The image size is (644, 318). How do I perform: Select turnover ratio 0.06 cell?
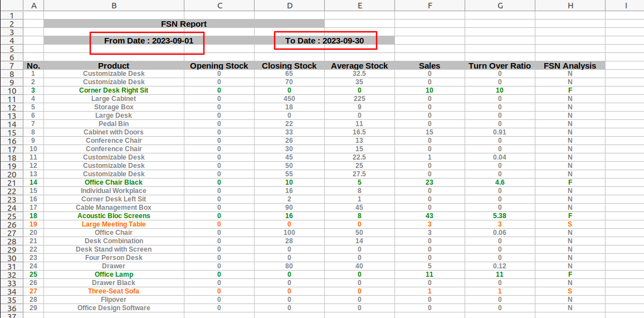click(x=500, y=233)
